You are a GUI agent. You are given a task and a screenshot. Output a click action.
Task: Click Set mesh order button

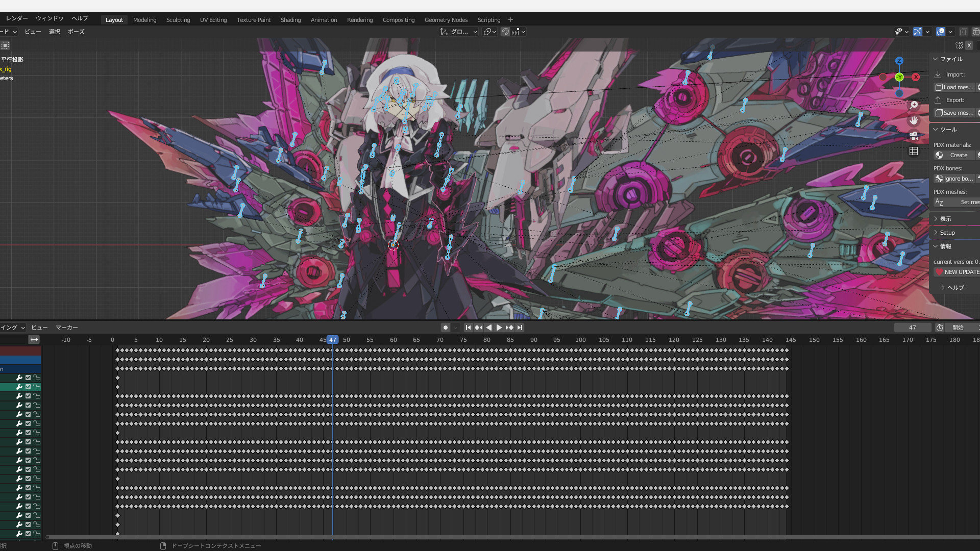957,202
